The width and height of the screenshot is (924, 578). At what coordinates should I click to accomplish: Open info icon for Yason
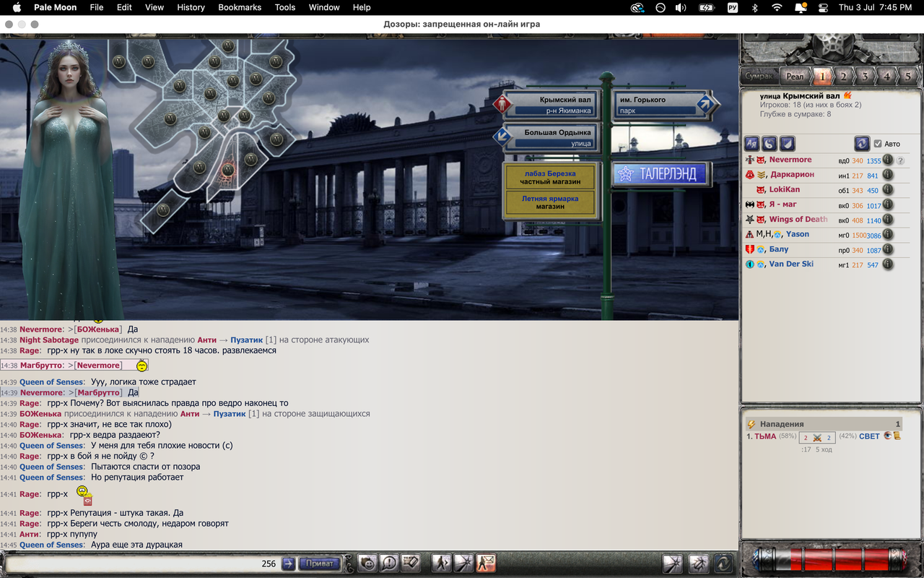(888, 235)
